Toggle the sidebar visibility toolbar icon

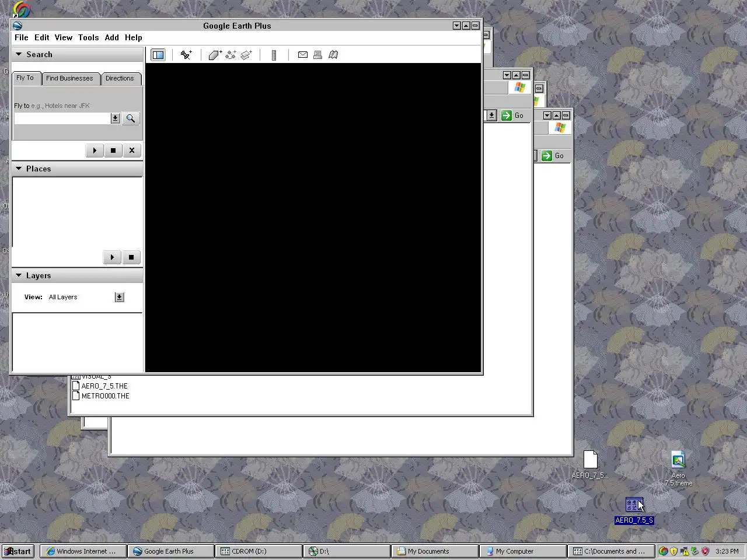coord(158,55)
